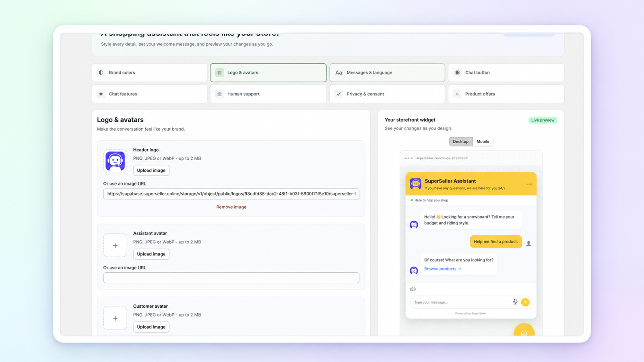Click Upload image for Assistant avatar
This screenshot has width=644, height=362.
coord(151,254)
